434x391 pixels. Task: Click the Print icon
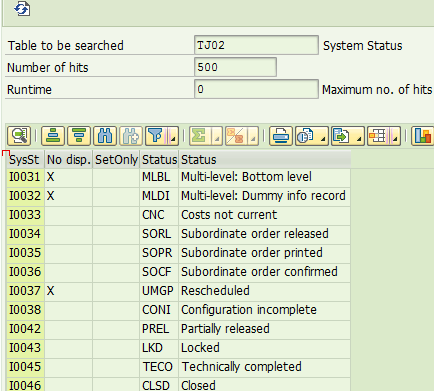point(281,136)
